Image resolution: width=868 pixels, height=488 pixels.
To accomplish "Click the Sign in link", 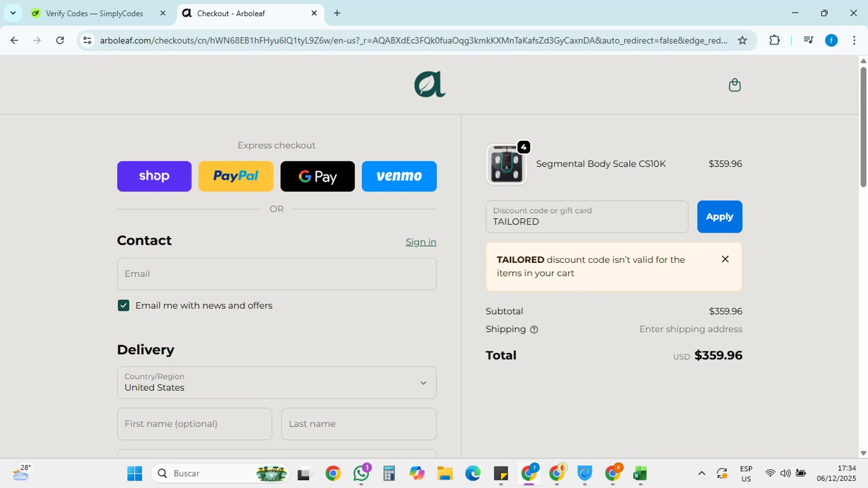I will [x=421, y=242].
